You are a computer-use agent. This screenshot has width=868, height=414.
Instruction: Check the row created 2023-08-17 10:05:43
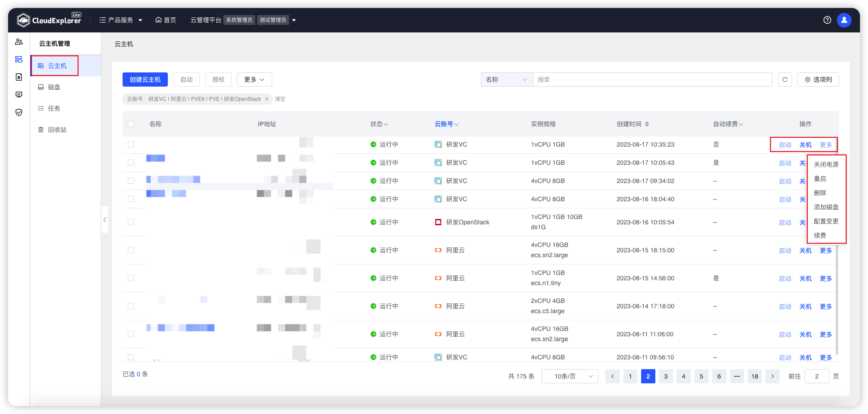pos(131,163)
